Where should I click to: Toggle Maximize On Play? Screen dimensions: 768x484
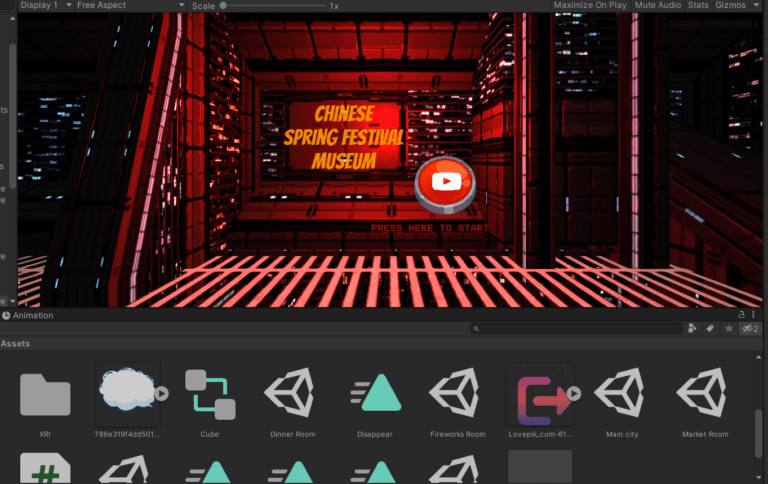click(x=590, y=5)
